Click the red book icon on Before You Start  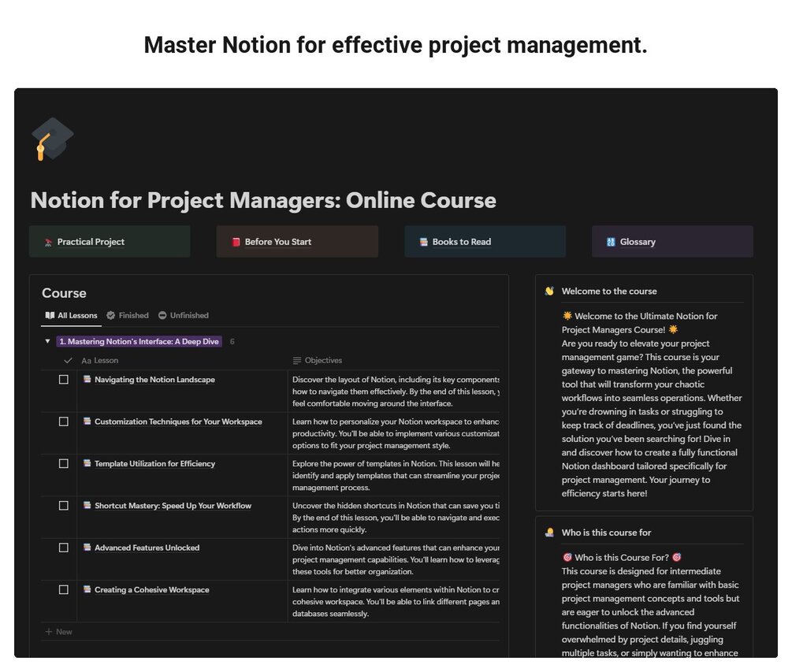click(x=236, y=242)
